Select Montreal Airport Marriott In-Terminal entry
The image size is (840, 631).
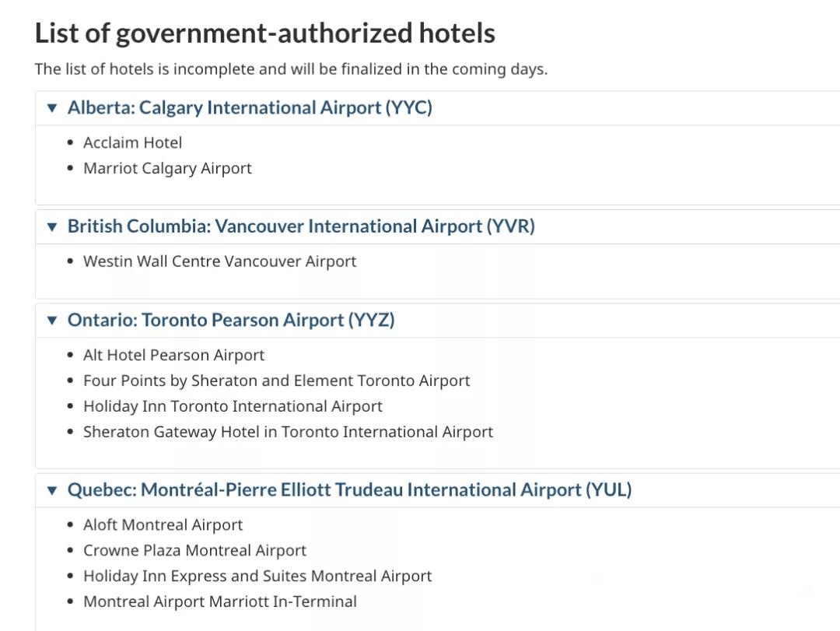(219, 601)
